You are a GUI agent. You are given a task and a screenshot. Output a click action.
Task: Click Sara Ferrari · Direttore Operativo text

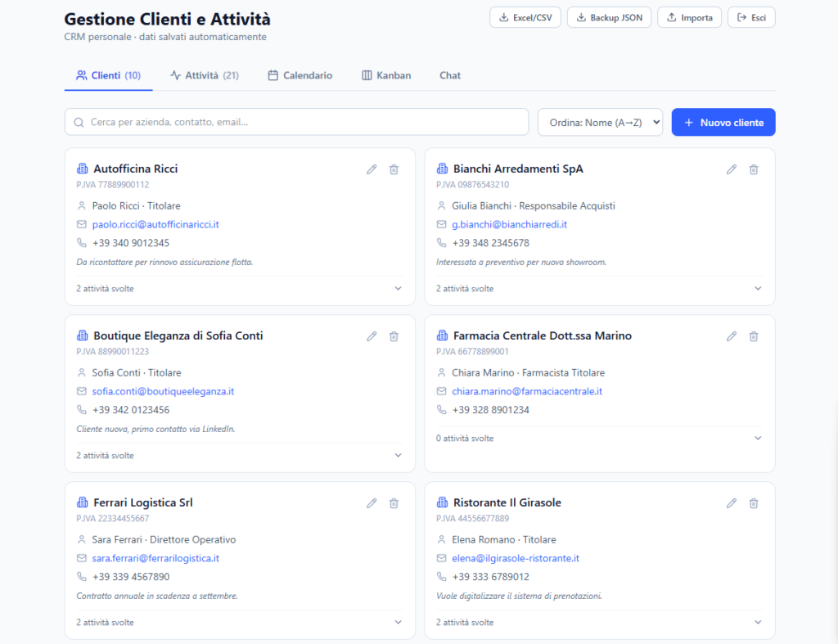(164, 539)
